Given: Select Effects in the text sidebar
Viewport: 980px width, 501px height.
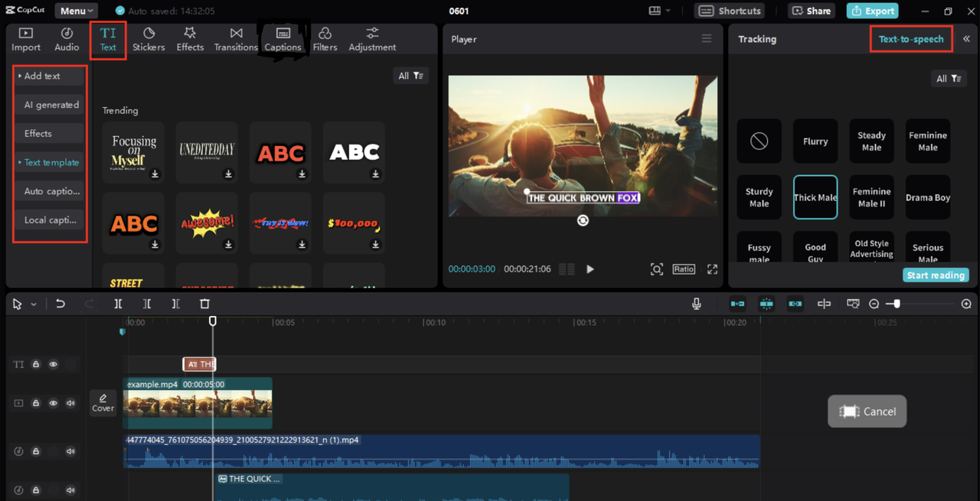Looking at the screenshot, I should (x=49, y=133).
